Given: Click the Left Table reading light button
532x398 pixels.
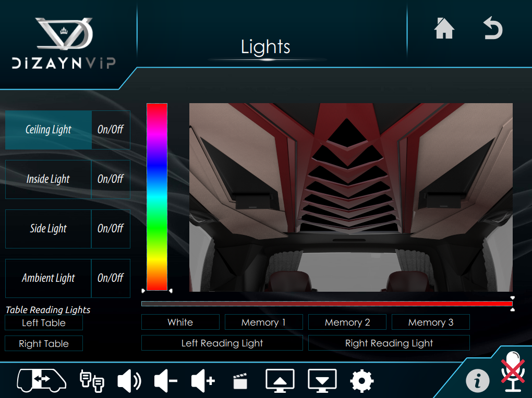Looking at the screenshot, I should [44, 323].
